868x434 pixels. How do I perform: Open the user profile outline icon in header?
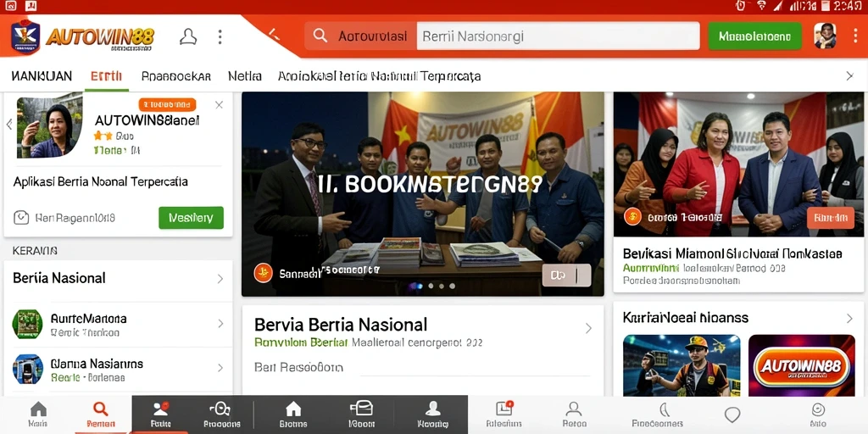pyautogui.click(x=188, y=37)
